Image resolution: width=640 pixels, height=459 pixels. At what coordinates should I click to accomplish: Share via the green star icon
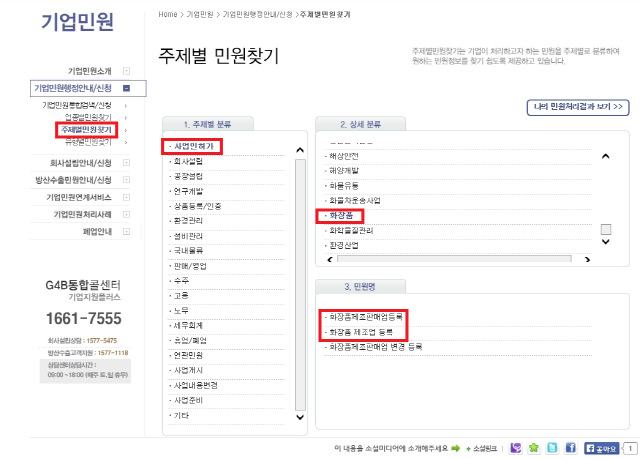533,448
